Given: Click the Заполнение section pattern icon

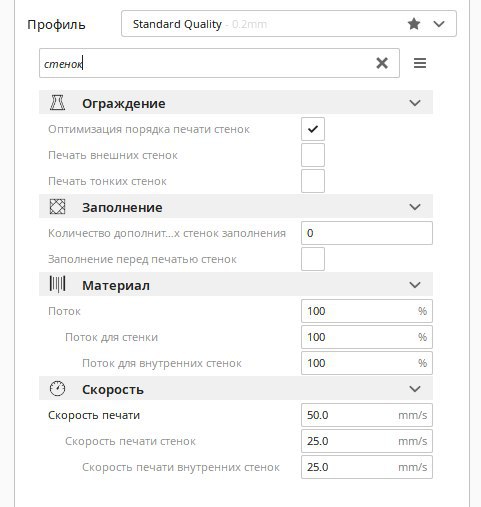Looking at the screenshot, I should click(57, 207).
